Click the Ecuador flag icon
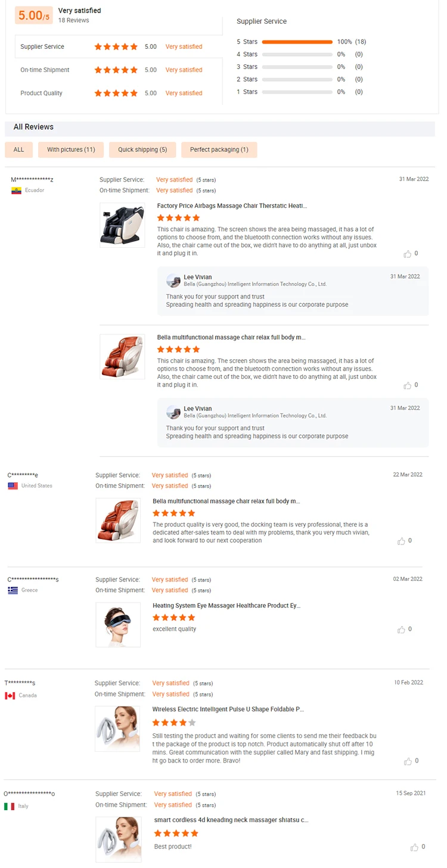Image resolution: width=447 pixels, height=868 pixels. [16, 191]
